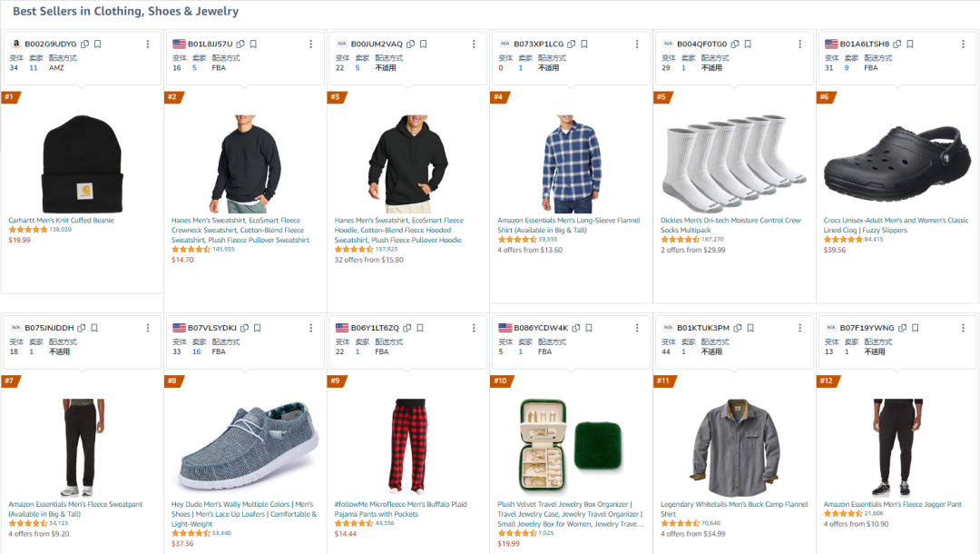Click seller count 11 for Carhartt beanie
This screenshot has width=980, height=554.
(x=34, y=67)
